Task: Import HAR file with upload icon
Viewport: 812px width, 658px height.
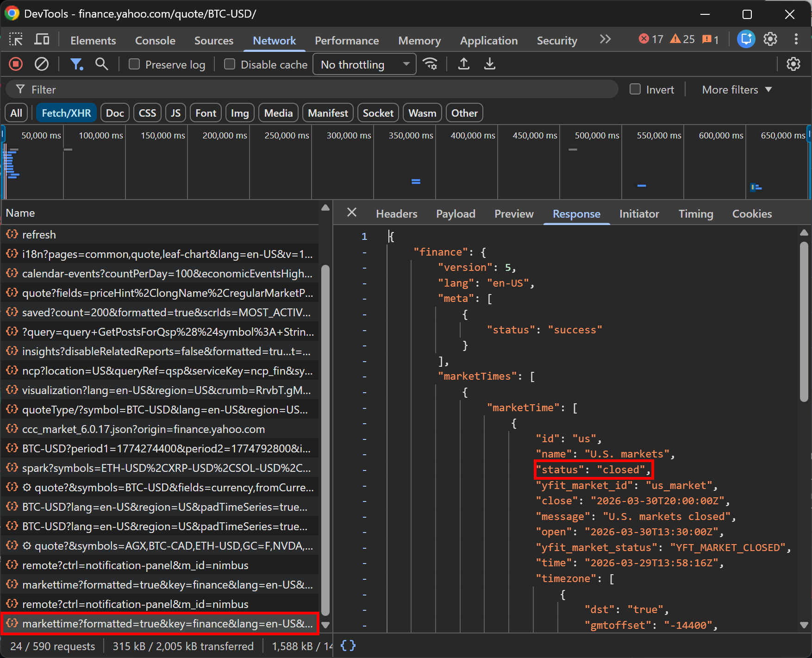Action: point(464,64)
